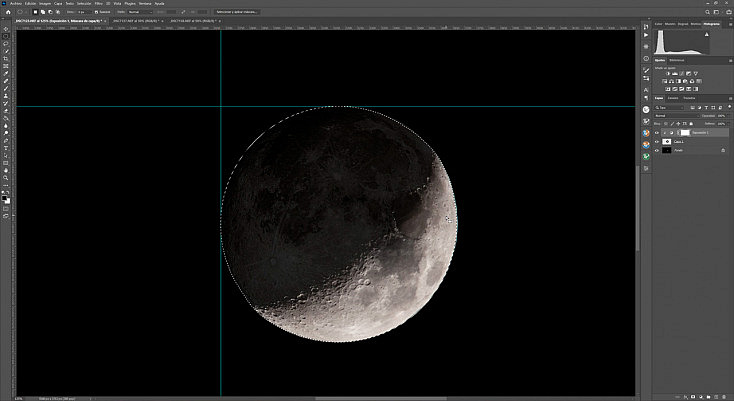Select the Hand tool
734x401 pixels.
tap(6, 171)
